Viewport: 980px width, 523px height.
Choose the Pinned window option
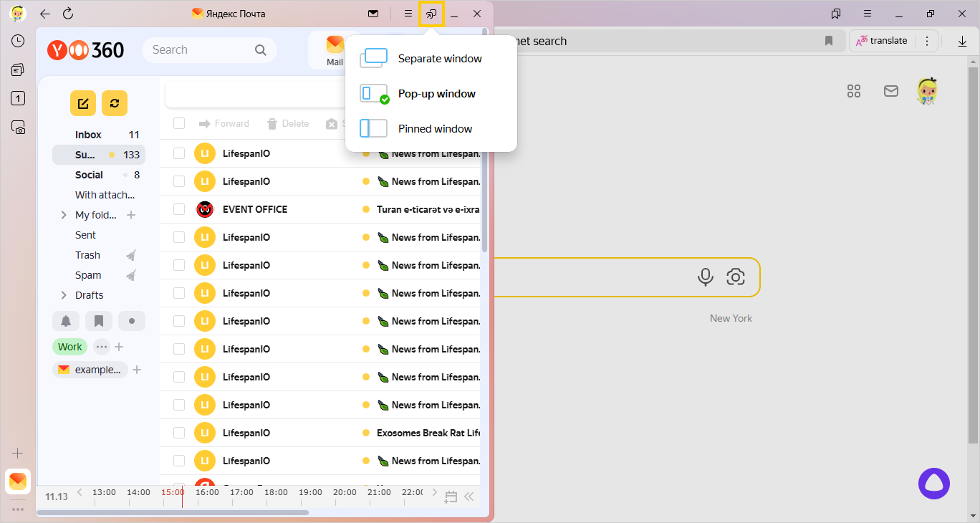coord(435,129)
